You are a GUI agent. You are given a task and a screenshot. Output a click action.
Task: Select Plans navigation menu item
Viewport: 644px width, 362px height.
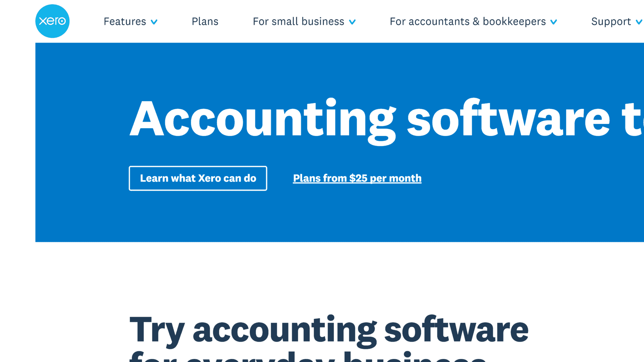pyautogui.click(x=205, y=21)
